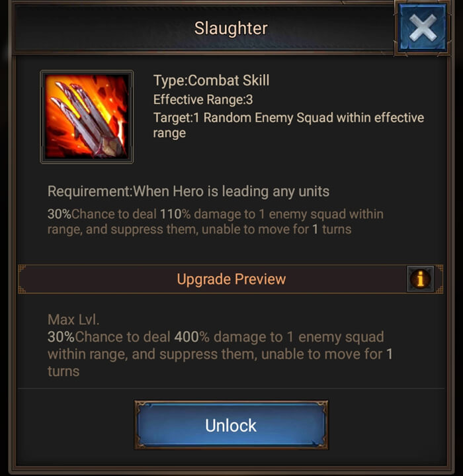
Task: Click the 30% chance in current description
Action: pos(59,214)
